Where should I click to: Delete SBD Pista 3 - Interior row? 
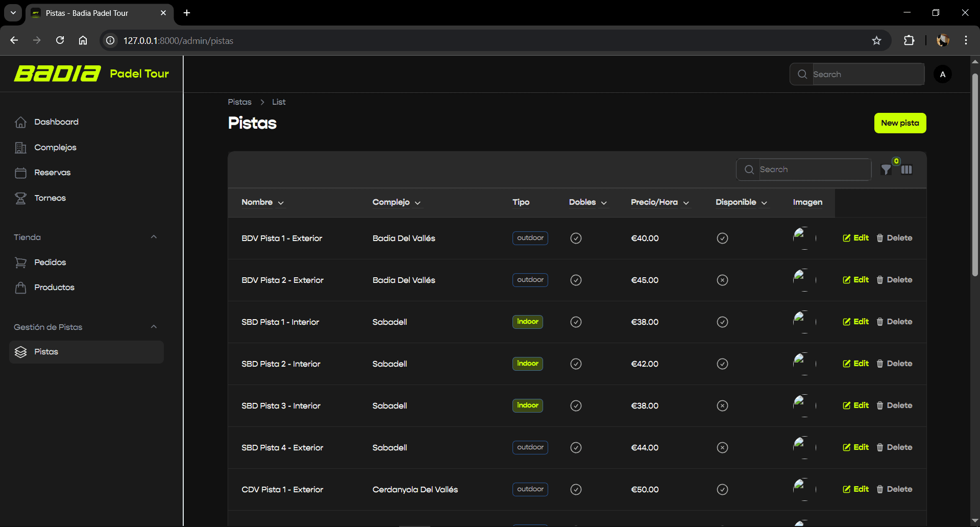coord(894,405)
